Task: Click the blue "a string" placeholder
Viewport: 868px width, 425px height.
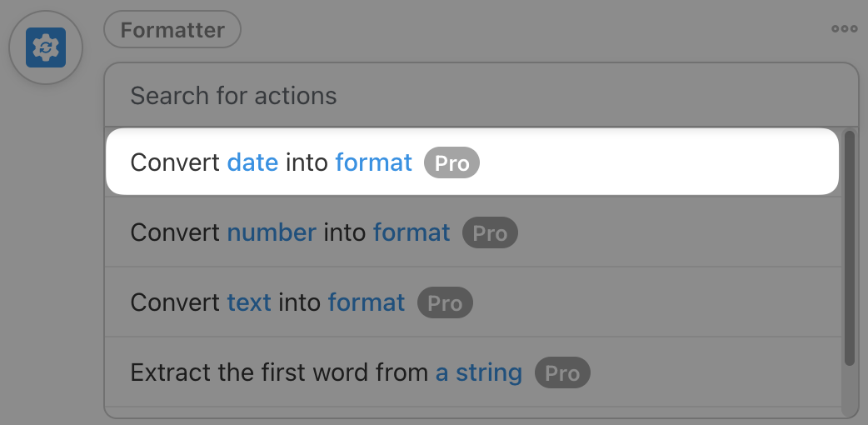Action: coord(479,372)
